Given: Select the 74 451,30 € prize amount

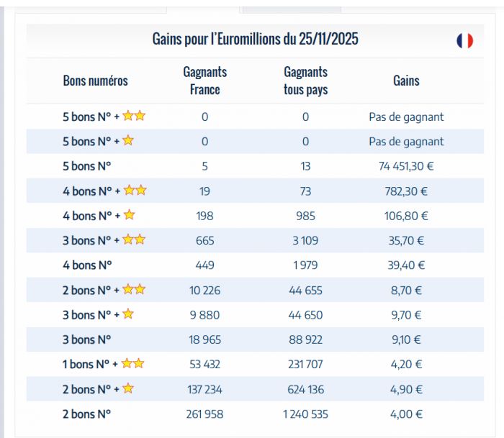Looking at the screenshot, I should point(406,166).
